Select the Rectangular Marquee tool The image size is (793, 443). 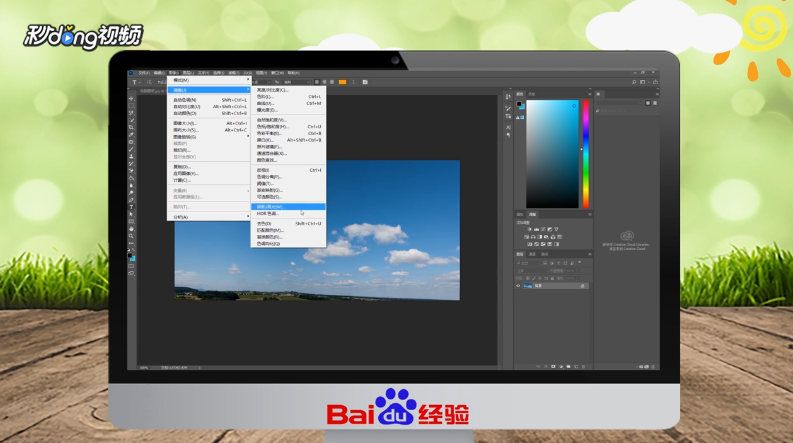[x=131, y=106]
